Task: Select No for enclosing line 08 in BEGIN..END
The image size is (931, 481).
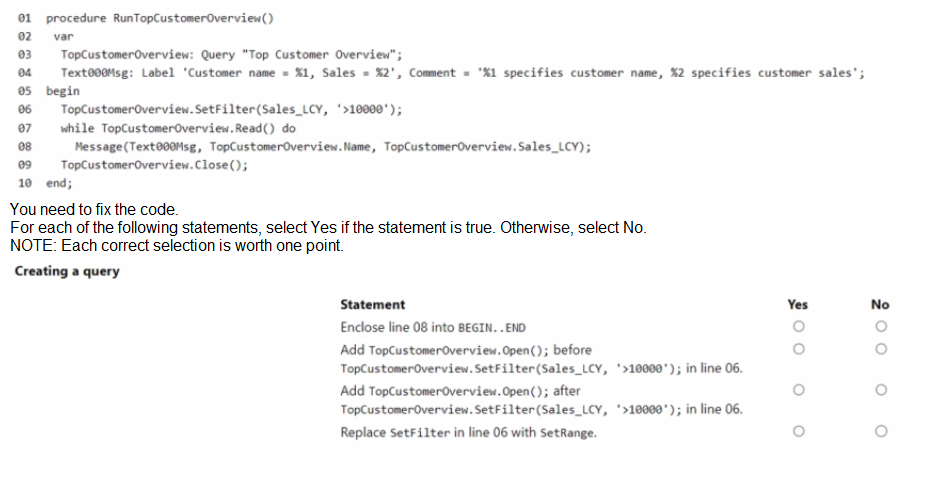Action: [x=880, y=327]
